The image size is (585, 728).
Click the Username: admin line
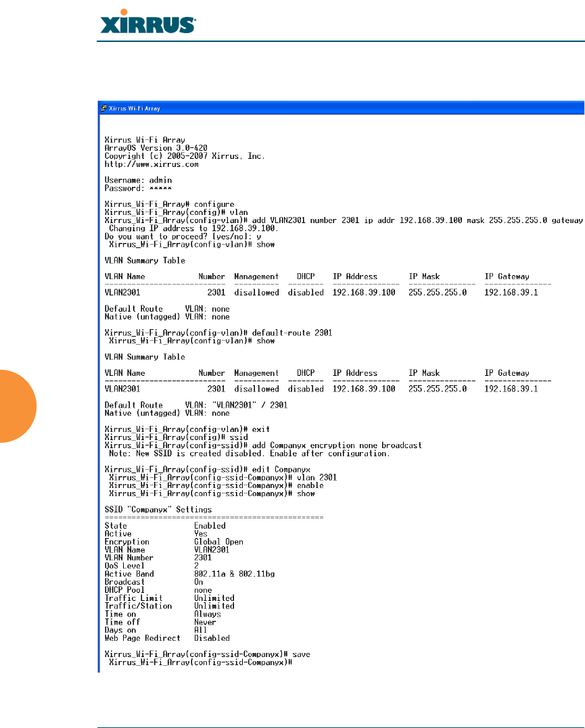[x=138, y=180]
